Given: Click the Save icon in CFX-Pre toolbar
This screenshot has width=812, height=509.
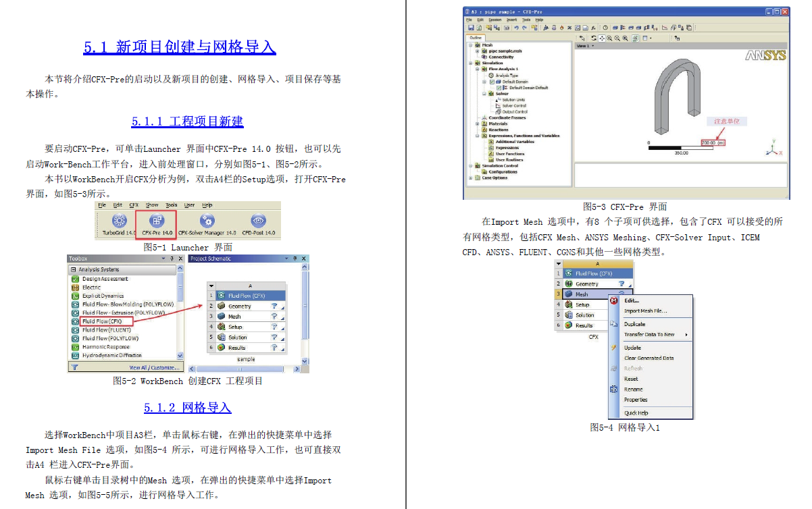Looking at the screenshot, I should point(470,28).
